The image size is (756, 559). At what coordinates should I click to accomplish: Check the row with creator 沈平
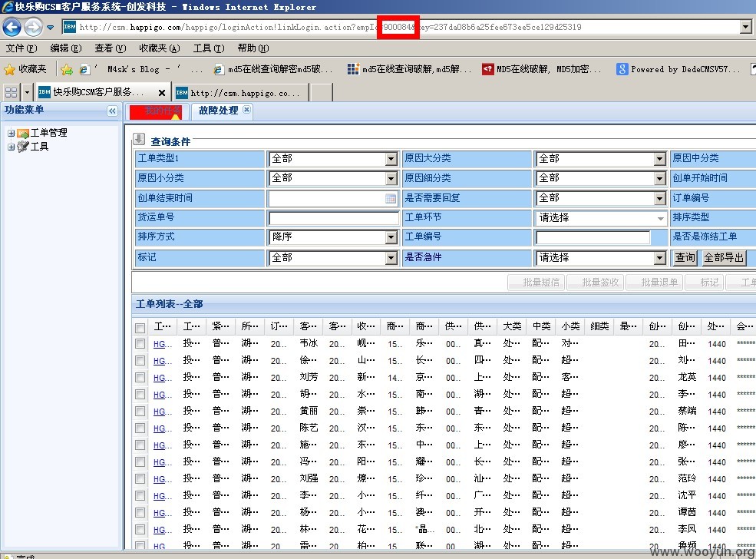pos(140,496)
